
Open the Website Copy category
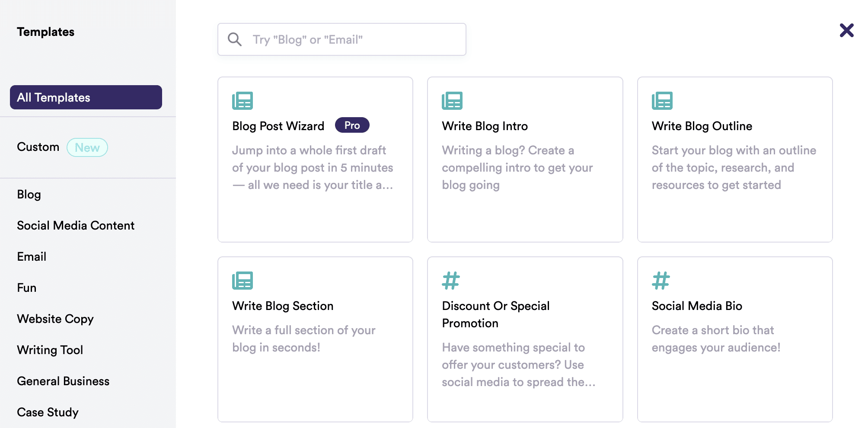pyautogui.click(x=55, y=319)
